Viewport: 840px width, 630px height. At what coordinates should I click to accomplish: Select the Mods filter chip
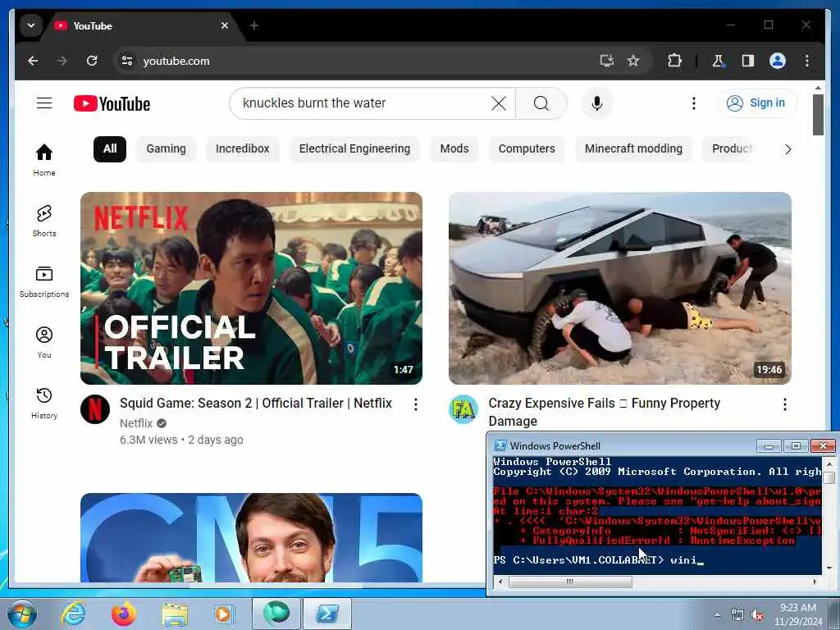[x=454, y=149]
